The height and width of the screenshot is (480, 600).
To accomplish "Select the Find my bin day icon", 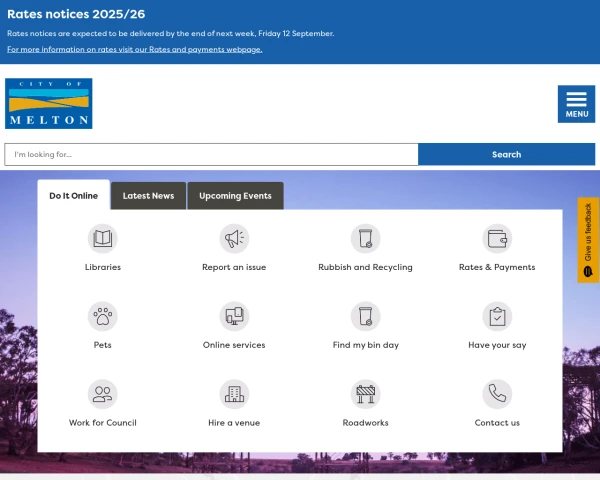I will (x=365, y=316).
